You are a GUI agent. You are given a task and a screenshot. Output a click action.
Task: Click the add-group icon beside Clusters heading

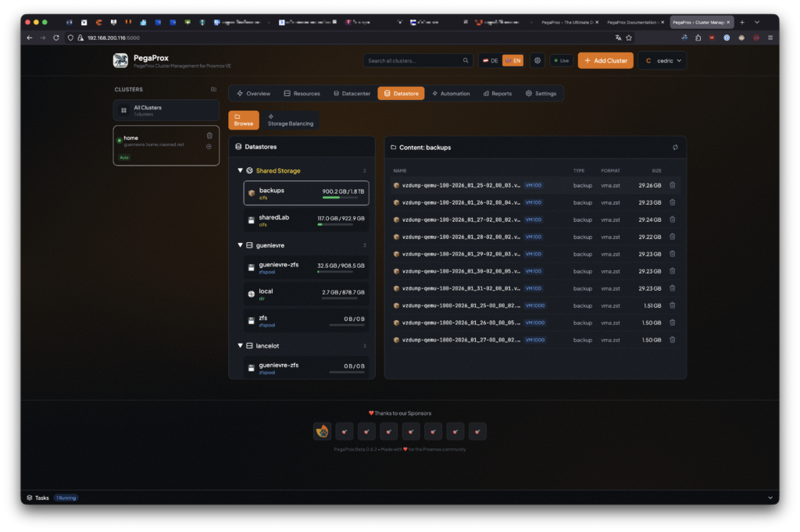pos(214,89)
